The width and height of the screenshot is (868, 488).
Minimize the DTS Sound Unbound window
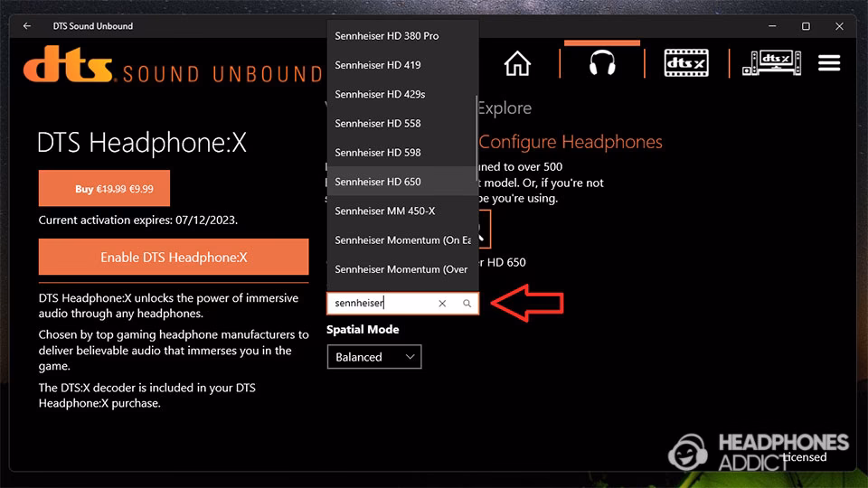pyautogui.click(x=772, y=26)
